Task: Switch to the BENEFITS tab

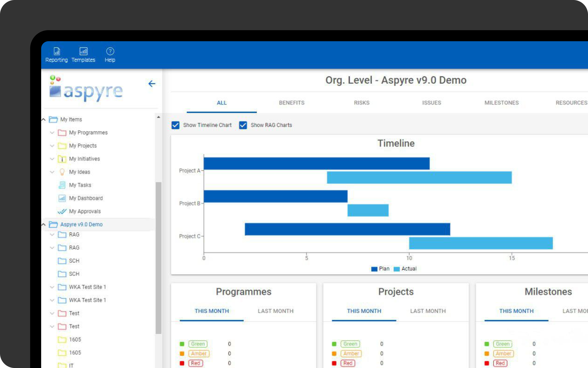Action: point(292,103)
